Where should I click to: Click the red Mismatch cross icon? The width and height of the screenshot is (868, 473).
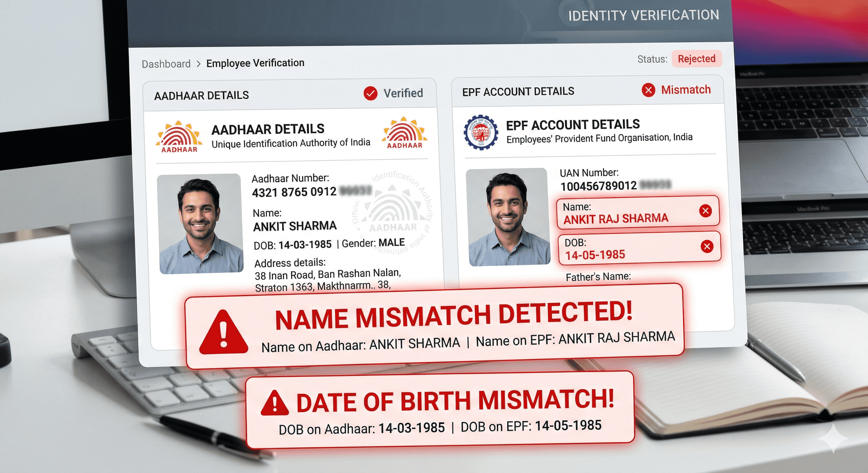click(648, 90)
